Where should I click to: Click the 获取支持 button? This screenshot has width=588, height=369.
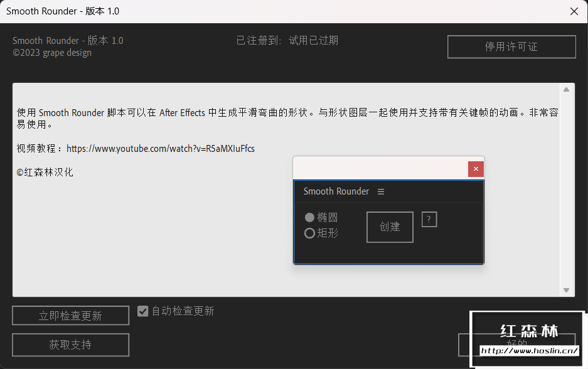click(70, 345)
